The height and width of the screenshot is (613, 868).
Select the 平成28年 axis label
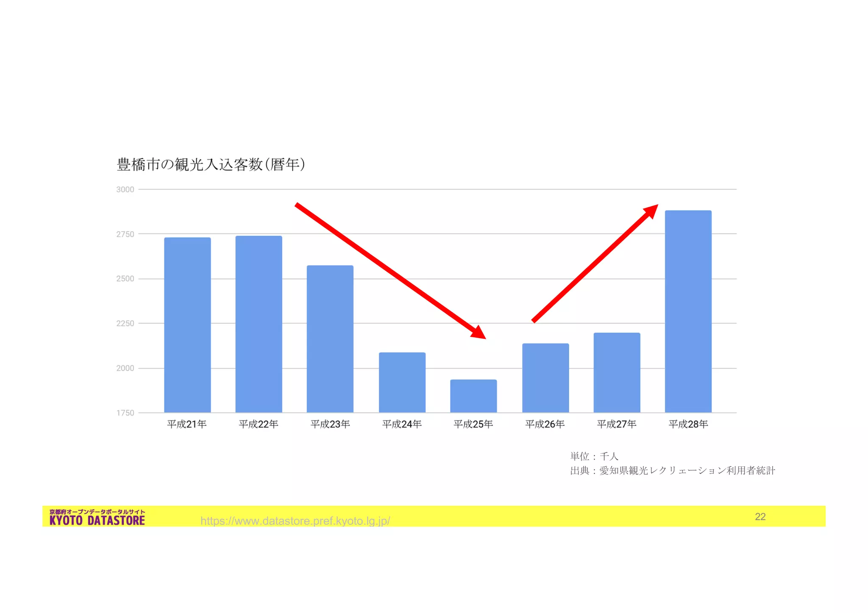688,424
